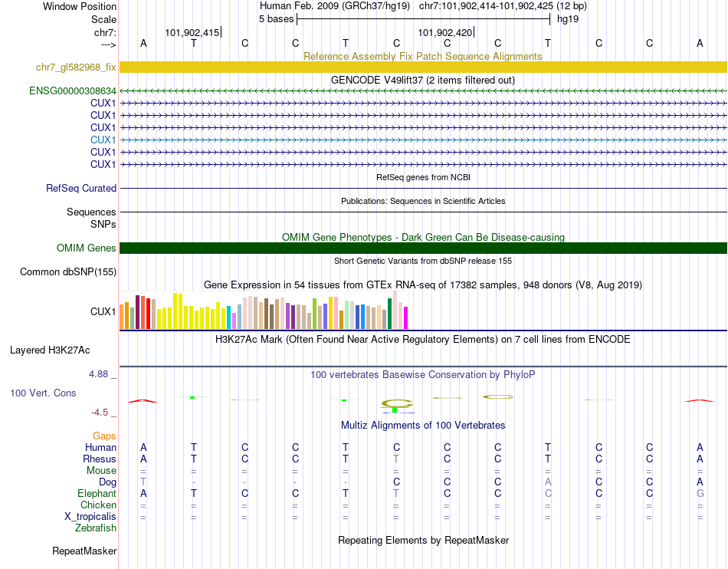Click the yellow chr7_gl582968_fix alignment bar
Image resolution: width=728 pixels, height=569 pixels.
(423, 67)
